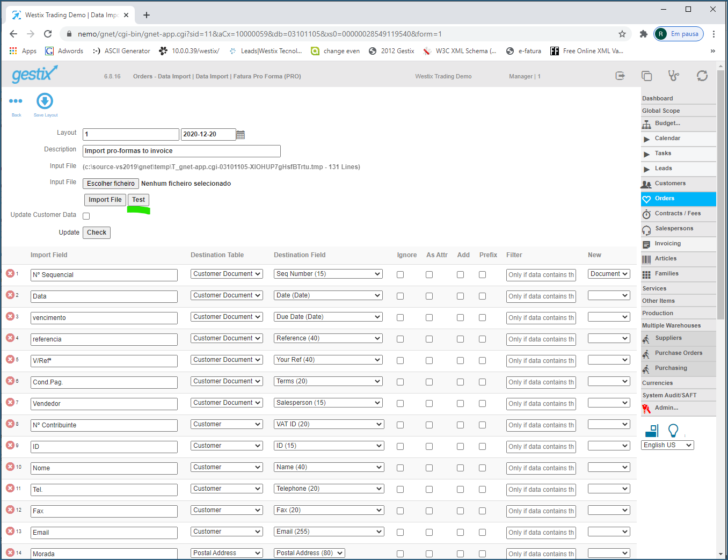Click the duplicate windows icon in header

[647, 76]
